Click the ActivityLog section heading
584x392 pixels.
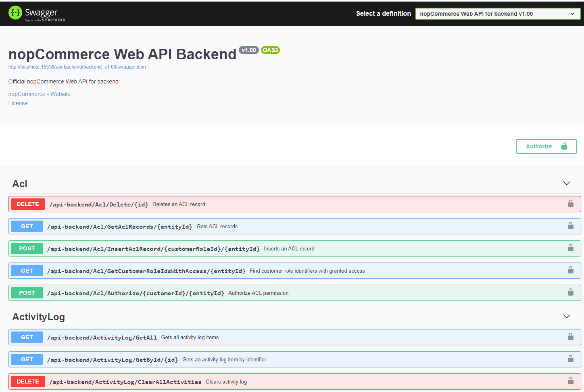[39, 317]
